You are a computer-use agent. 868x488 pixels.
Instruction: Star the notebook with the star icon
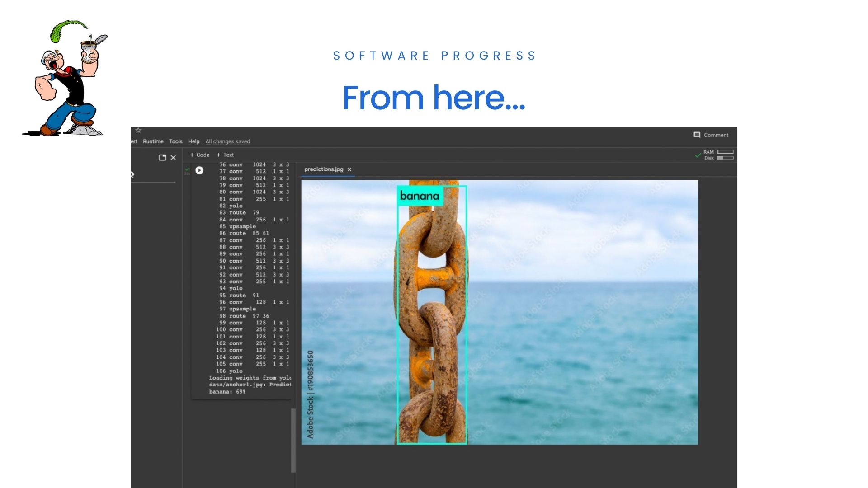coord(138,131)
